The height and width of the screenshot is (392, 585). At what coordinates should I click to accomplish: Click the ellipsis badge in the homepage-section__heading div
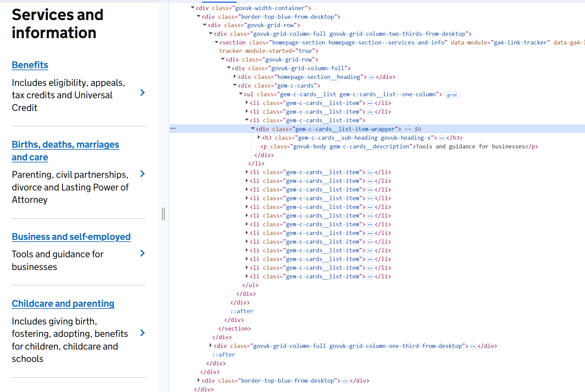[x=371, y=77]
